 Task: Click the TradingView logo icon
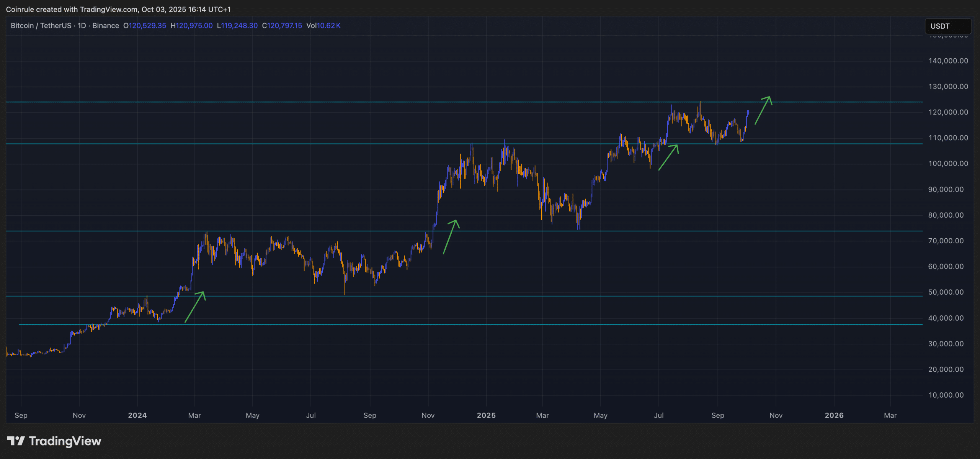pos(16,441)
